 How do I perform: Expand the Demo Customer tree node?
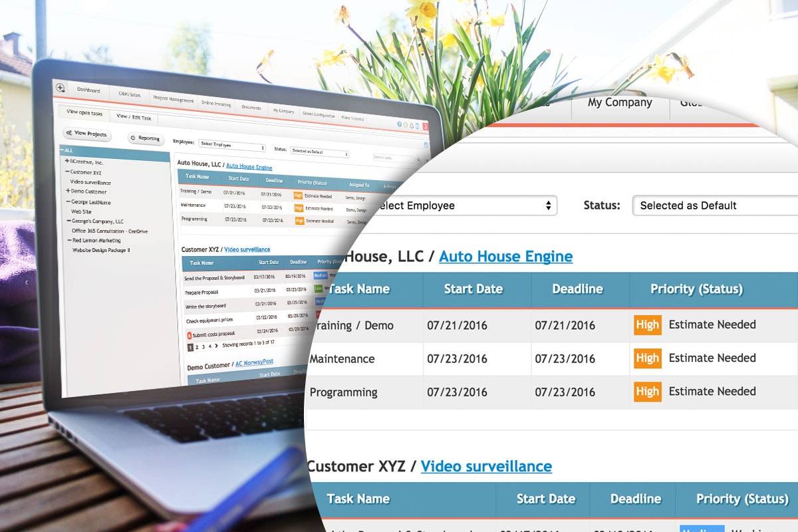pyautogui.click(x=68, y=191)
